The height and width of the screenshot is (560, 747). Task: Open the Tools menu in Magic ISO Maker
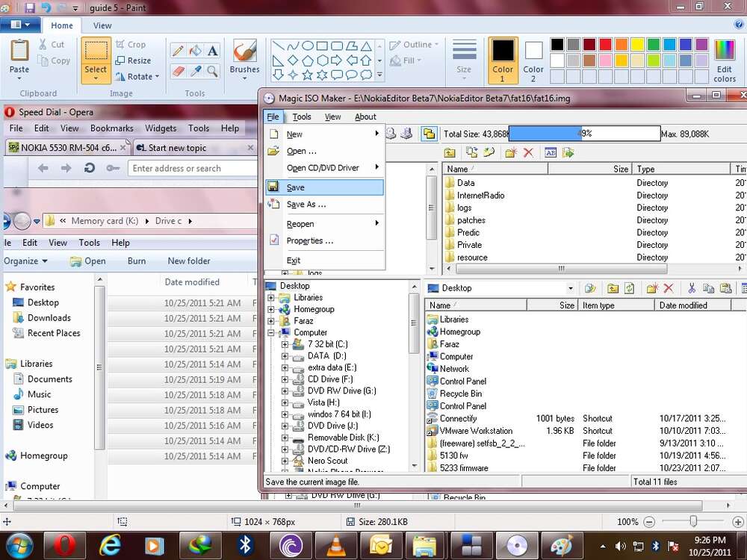pos(302,116)
